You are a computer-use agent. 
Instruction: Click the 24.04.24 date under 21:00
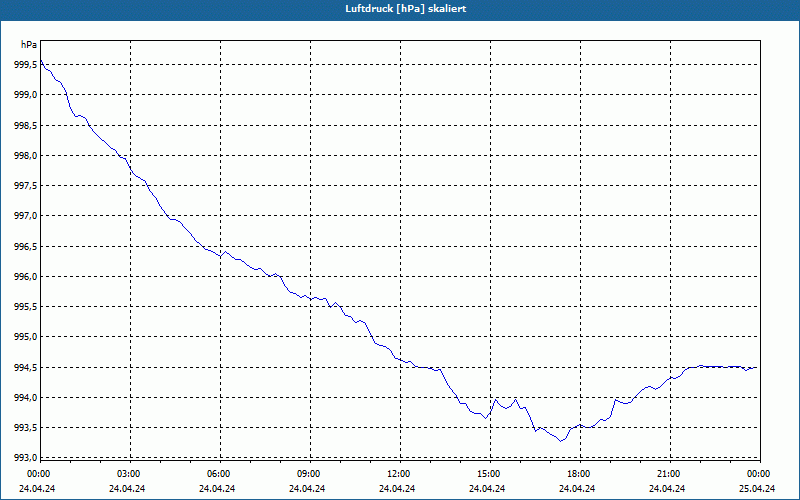(x=667, y=488)
